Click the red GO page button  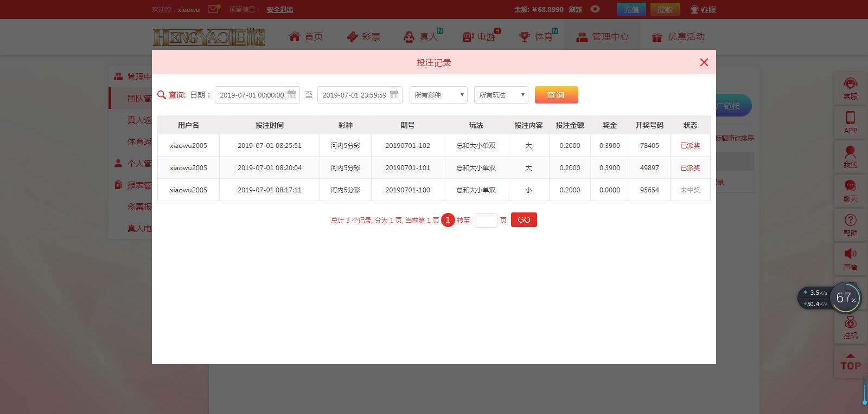[x=524, y=220]
